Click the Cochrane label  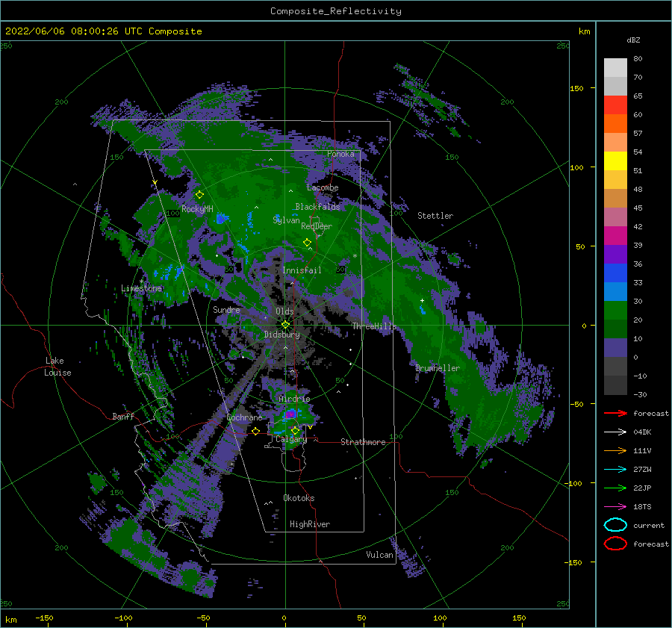(244, 417)
